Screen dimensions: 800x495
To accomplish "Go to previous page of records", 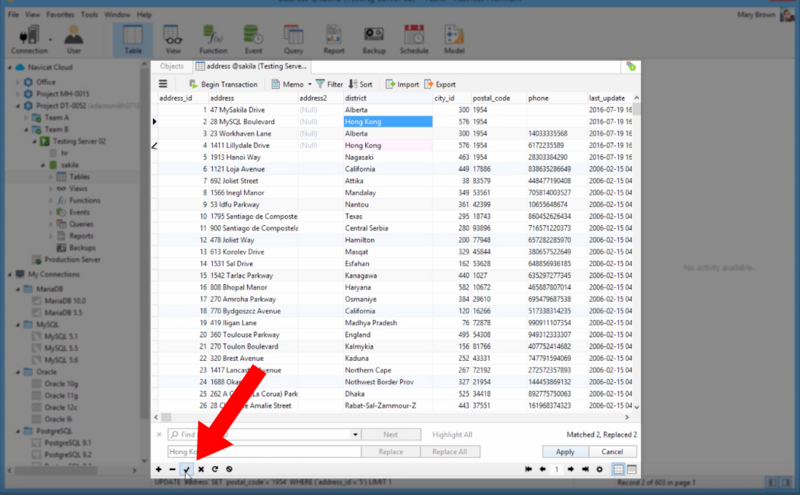I will [x=542, y=469].
